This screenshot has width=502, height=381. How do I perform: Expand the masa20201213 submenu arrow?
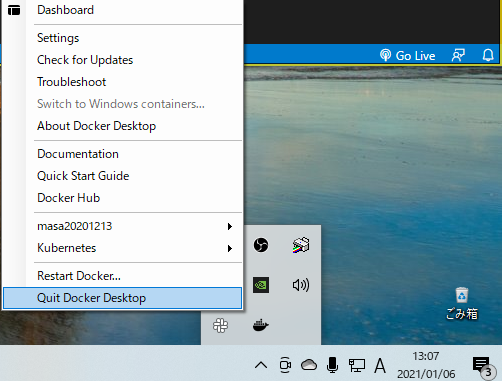[230, 227]
